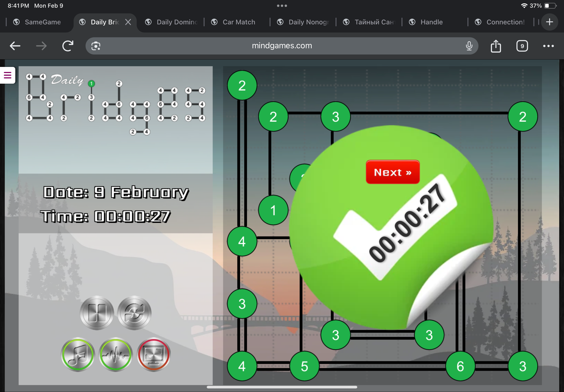Tap the microphone in address bar

point(469,46)
